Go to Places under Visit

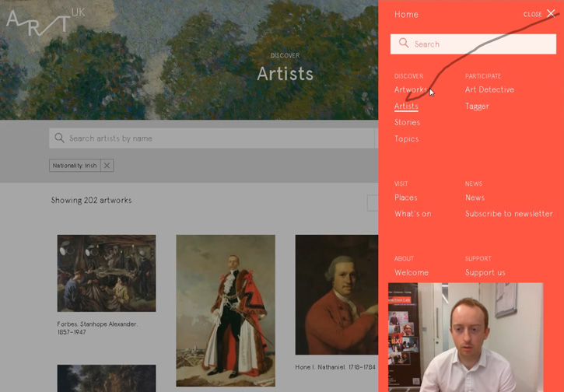coord(406,198)
